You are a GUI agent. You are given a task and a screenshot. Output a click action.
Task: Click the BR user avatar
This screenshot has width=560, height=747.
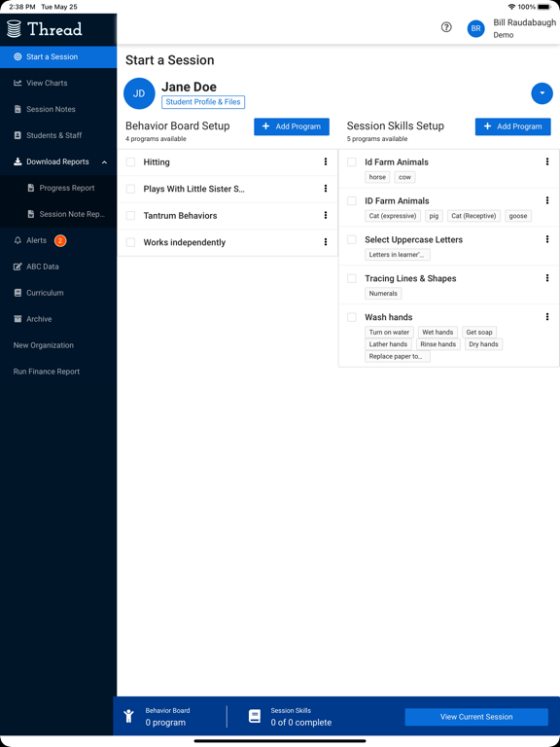coord(475,28)
